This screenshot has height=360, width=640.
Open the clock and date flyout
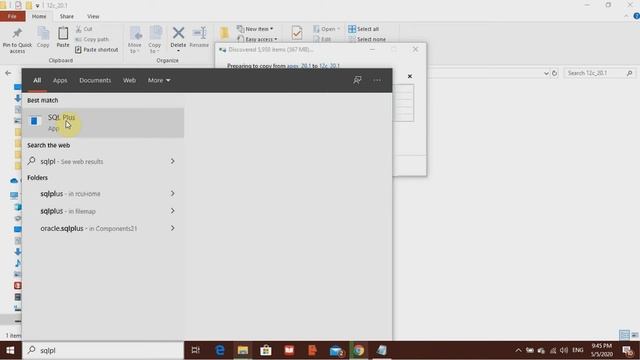601,350
